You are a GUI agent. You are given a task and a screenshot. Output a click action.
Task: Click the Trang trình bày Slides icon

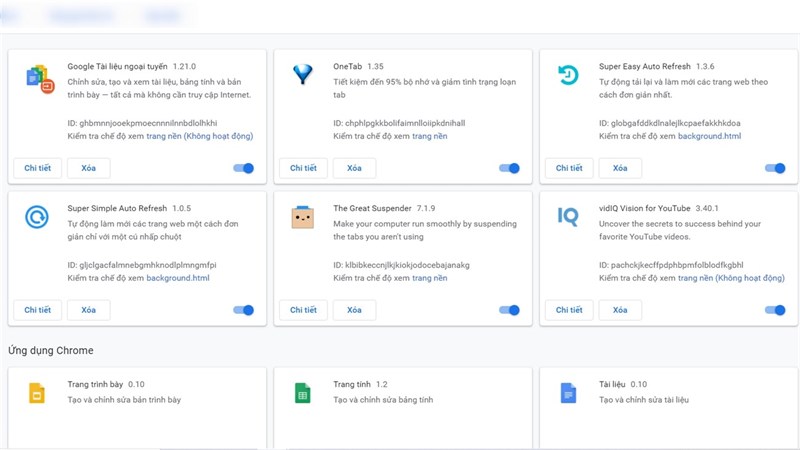(37, 393)
